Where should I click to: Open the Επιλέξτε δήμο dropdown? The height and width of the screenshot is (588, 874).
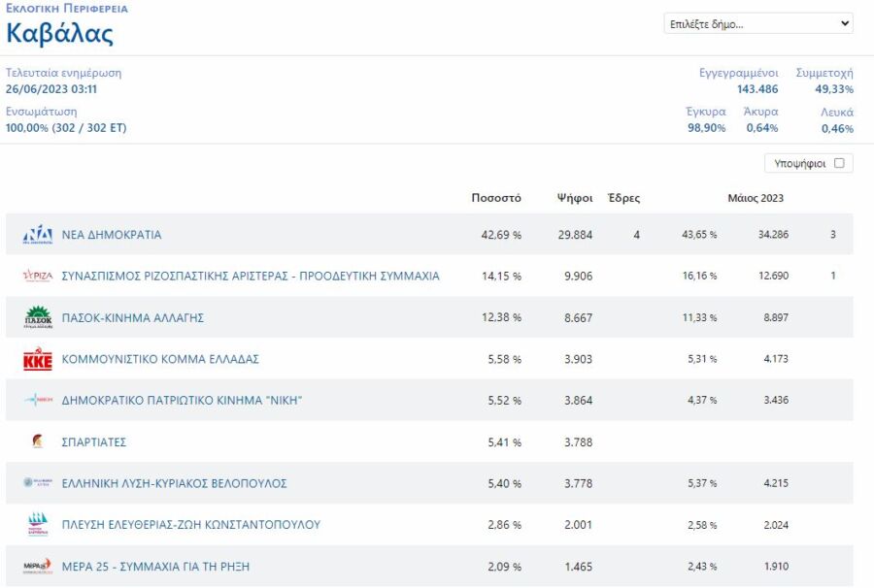[758, 24]
